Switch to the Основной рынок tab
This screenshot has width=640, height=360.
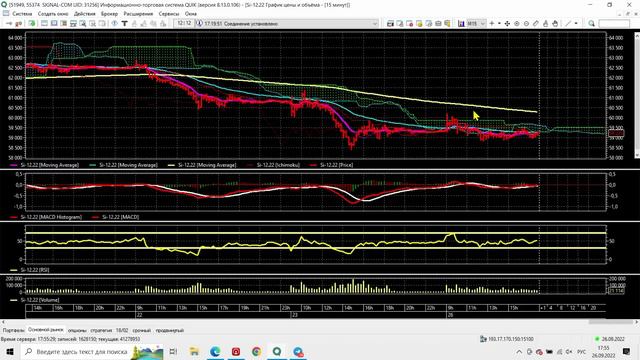click(46, 330)
